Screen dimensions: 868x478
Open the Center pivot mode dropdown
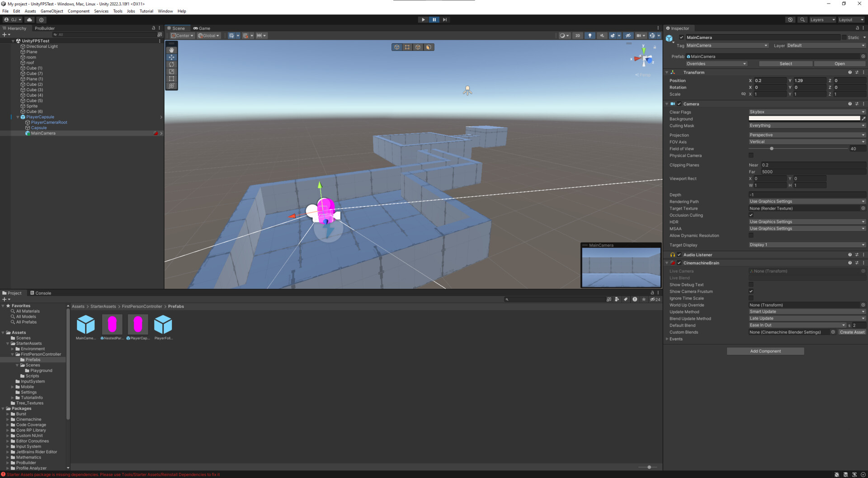pos(182,35)
